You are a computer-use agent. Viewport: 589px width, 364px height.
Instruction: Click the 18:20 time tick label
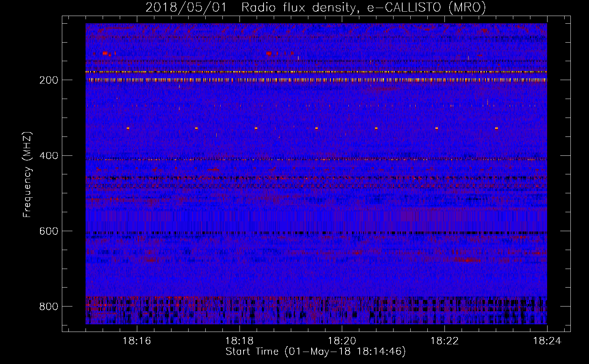pos(342,341)
